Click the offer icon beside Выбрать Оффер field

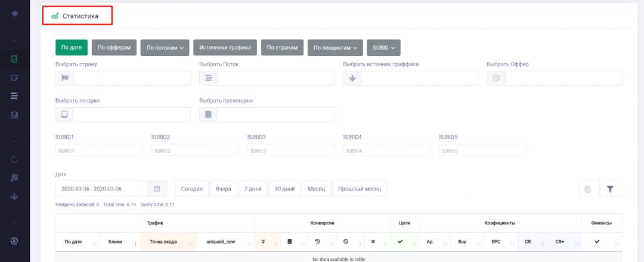coord(496,79)
